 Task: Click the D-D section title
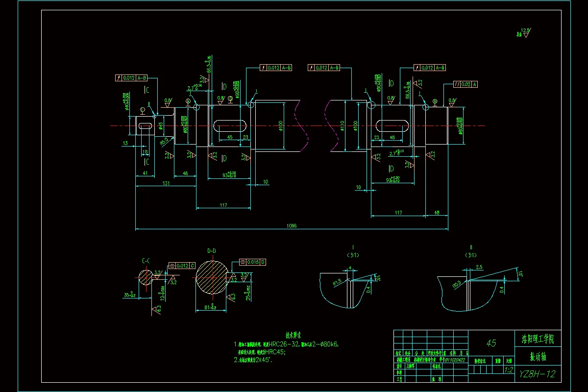[x=212, y=251]
